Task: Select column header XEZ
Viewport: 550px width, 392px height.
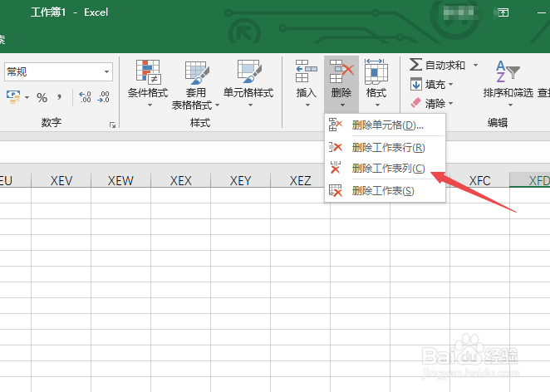Action: (300, 180)
